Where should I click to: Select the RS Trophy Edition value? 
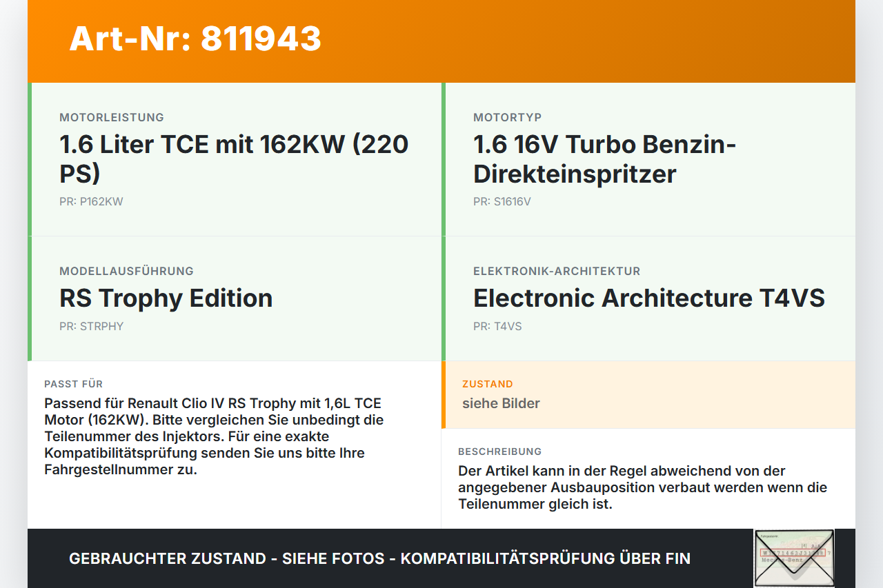point(166,298)
